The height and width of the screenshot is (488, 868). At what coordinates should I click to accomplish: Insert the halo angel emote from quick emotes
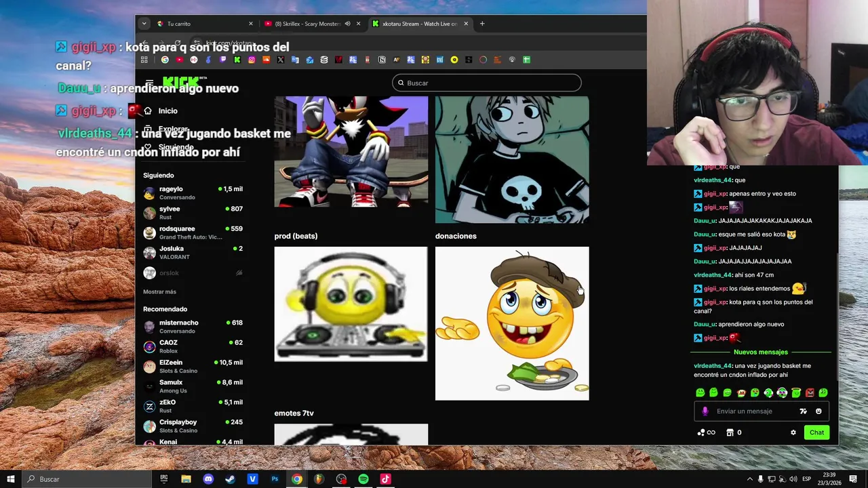pyautogui.click(x=796, y=392)
